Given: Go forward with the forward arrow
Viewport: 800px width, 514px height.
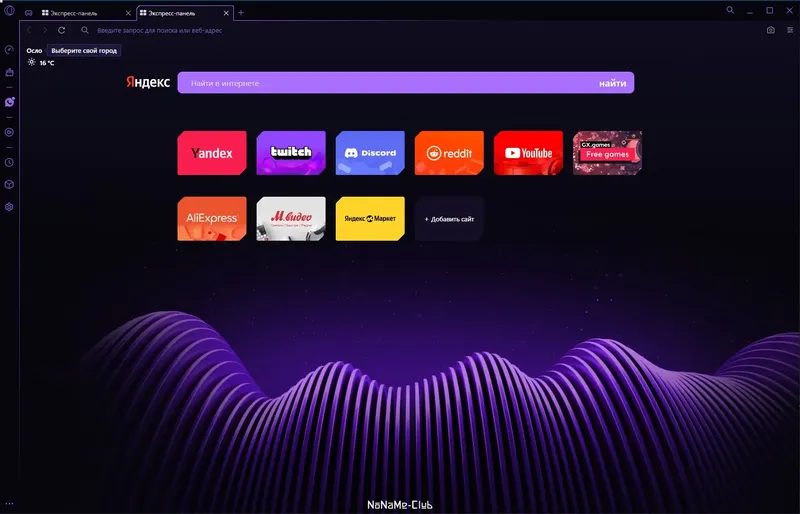Looking at the screenshot, I should coord(45,30).
